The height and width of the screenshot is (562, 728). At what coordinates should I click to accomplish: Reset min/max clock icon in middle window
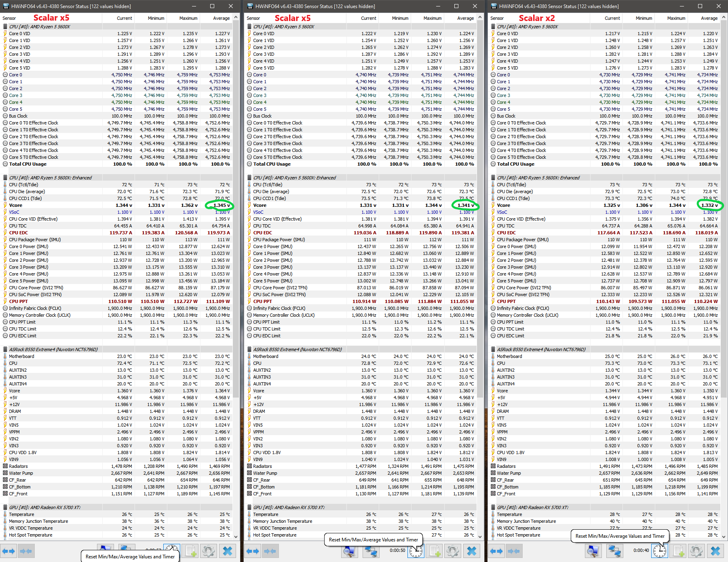click(416, 551)
